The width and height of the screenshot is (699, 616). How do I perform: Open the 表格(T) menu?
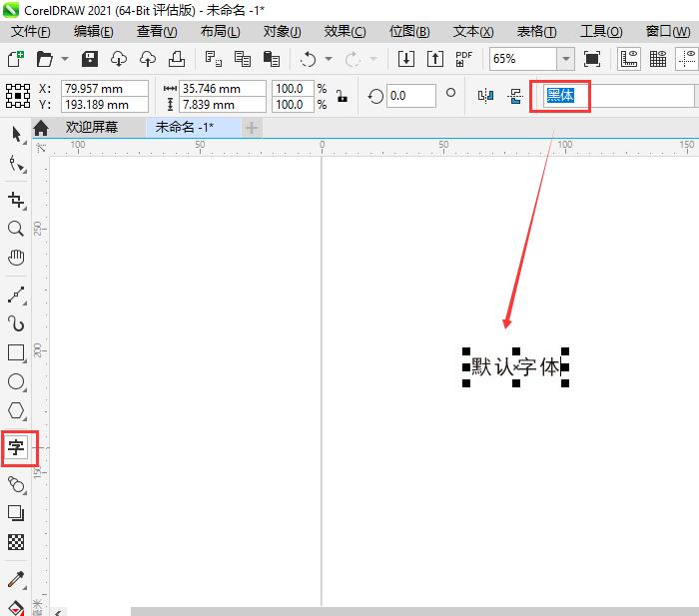click(536, 31)
